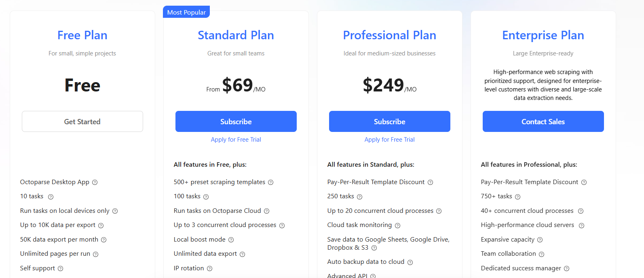
Task: Click help icon beside Dedicated success manager
Action: (x=566, y=269)
